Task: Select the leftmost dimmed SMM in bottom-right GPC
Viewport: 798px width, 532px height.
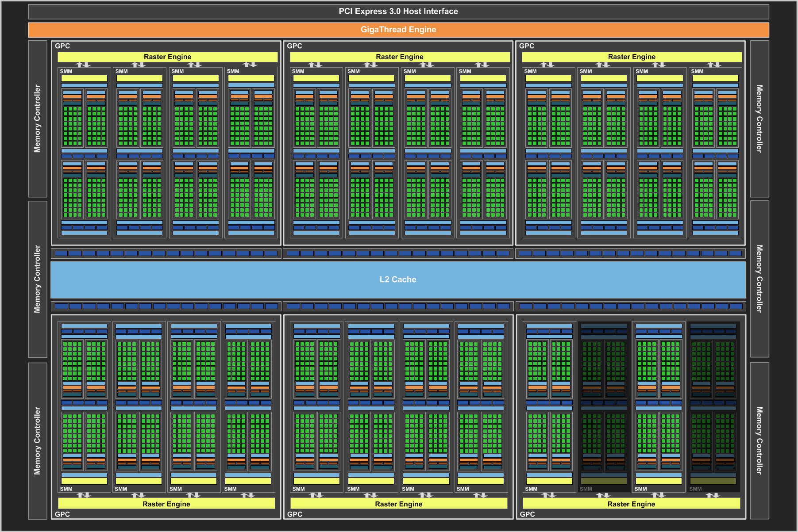Action: pyautogui.click(x=604, y=407)
